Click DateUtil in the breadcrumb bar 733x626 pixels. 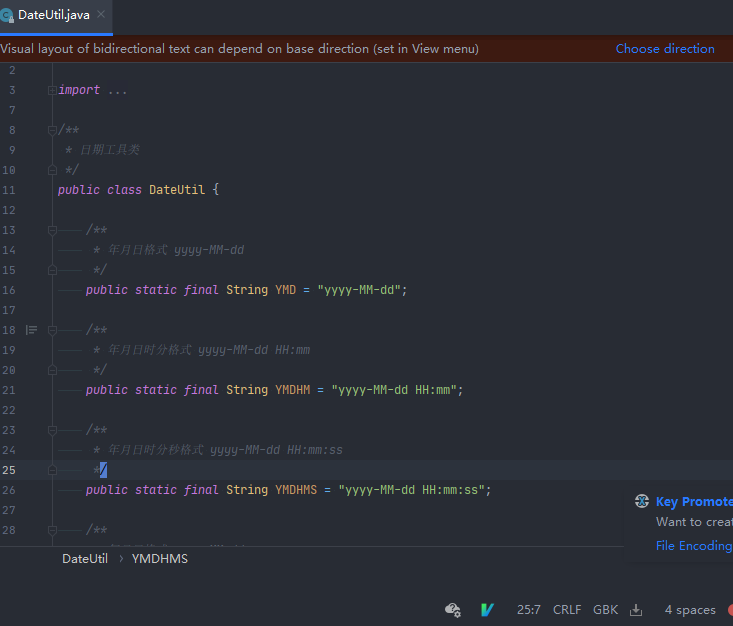coord(85,559)
